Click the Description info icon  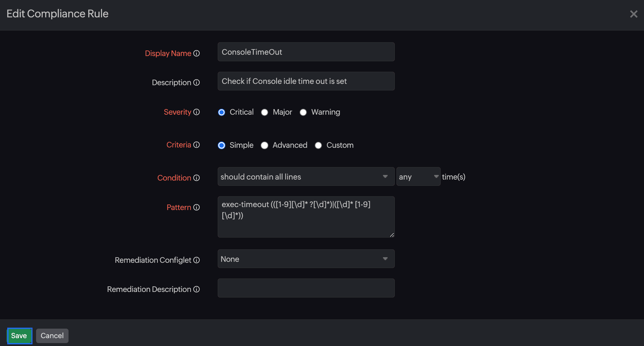pos(196,83)
